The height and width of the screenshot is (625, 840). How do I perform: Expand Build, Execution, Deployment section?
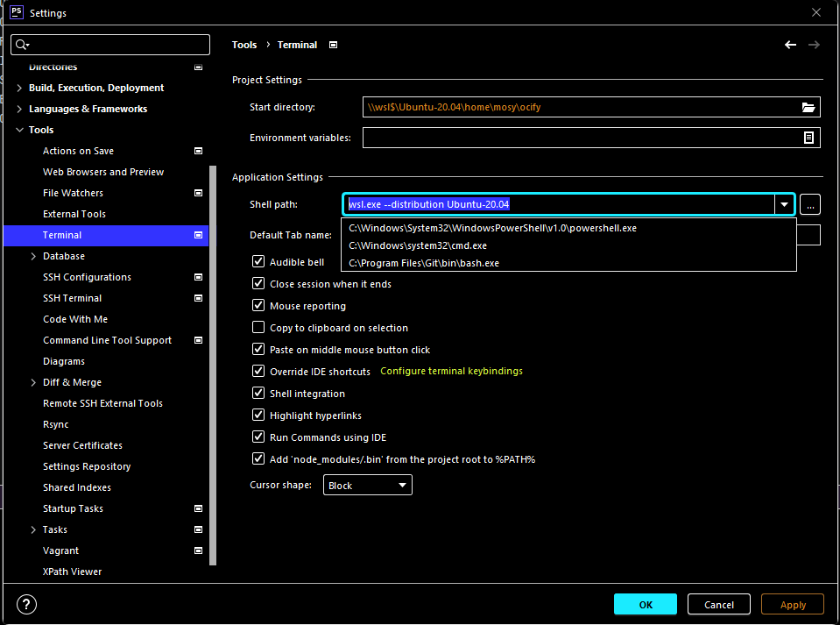coord(19,88)
